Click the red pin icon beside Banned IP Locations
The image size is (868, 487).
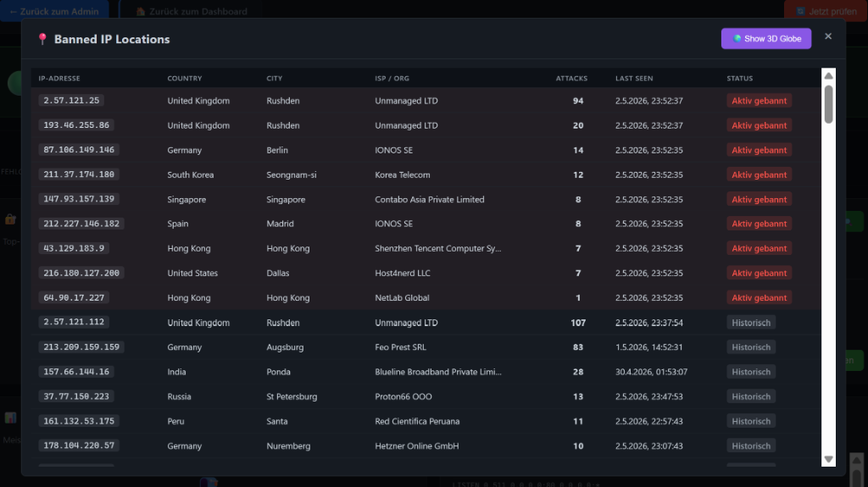click(x=42, y=39)
